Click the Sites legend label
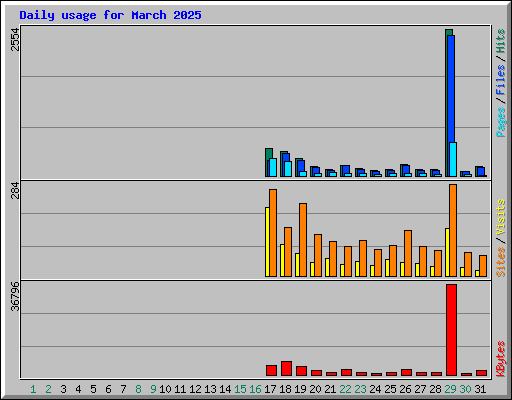This screenshot has width=512, height=400. [500, 262]
